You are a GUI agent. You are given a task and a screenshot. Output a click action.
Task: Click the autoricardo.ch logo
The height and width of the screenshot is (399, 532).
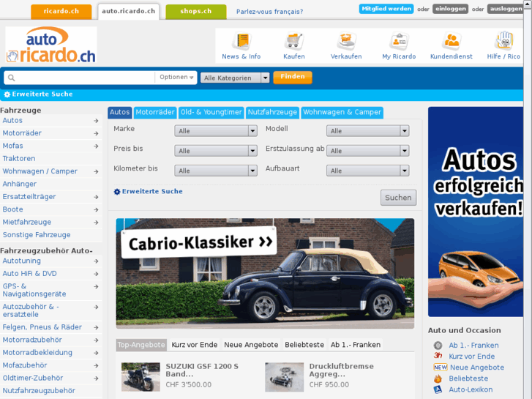[x=51, y=45]
